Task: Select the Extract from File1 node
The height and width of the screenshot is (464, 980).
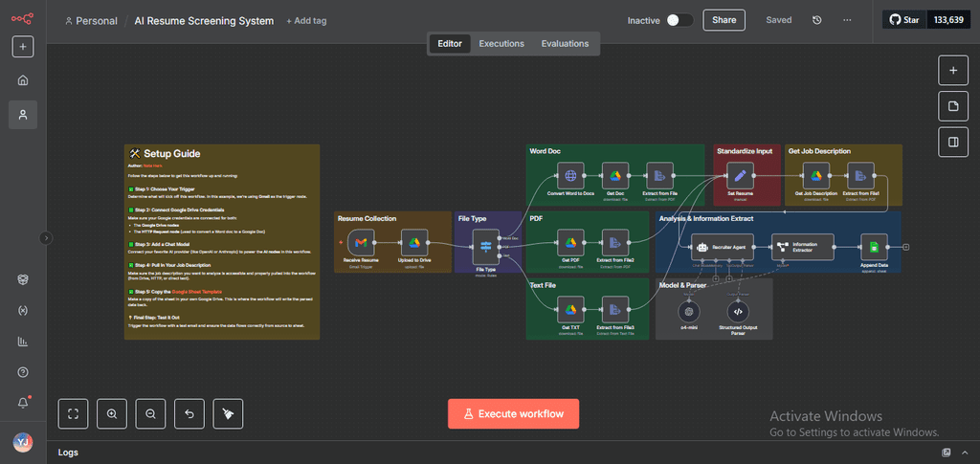Action: pos(860,175)
